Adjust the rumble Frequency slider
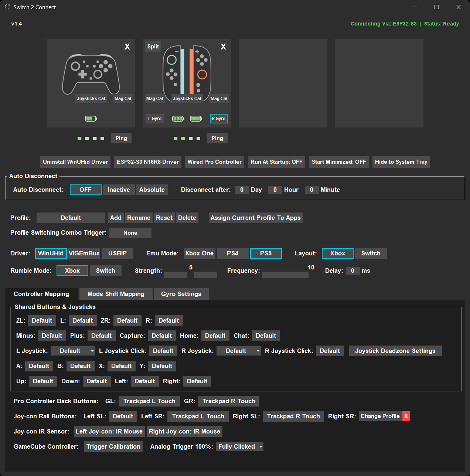The width and height of the screenshot is (470, 476). [x=285, y=275]
